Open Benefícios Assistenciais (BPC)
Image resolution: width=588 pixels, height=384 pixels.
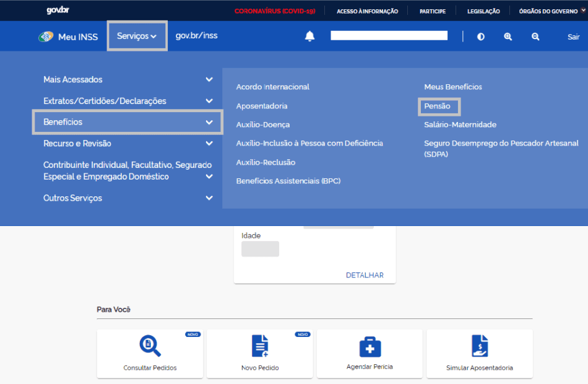coord(288,181)
